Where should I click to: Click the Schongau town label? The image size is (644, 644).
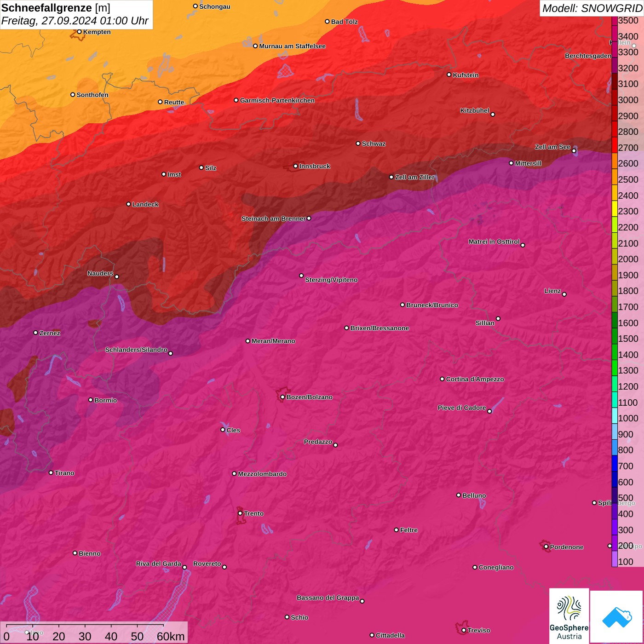pyautogui.click(x=215, y=6)
